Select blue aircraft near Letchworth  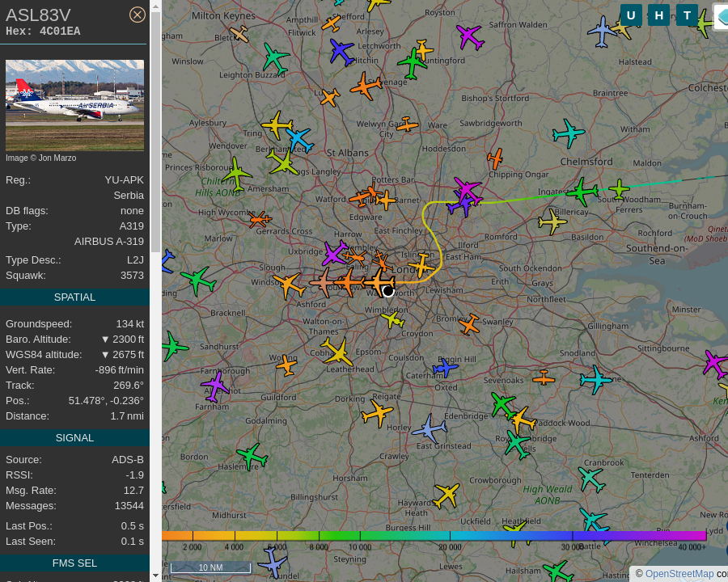[341, 52]
